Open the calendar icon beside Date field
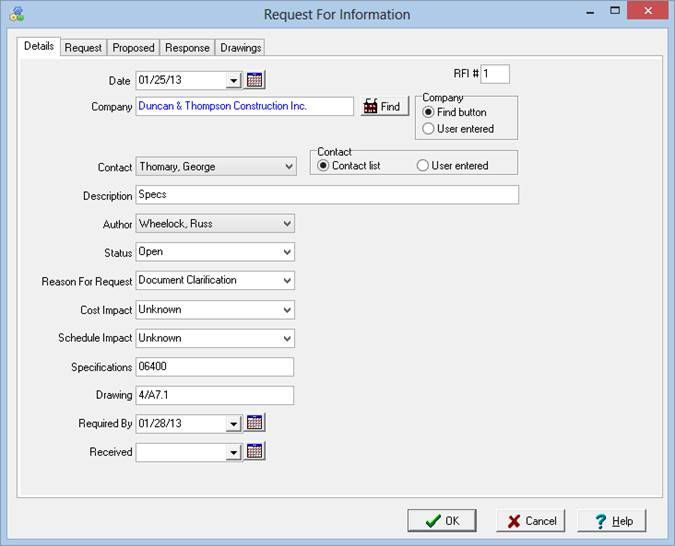 pos(255,80)
